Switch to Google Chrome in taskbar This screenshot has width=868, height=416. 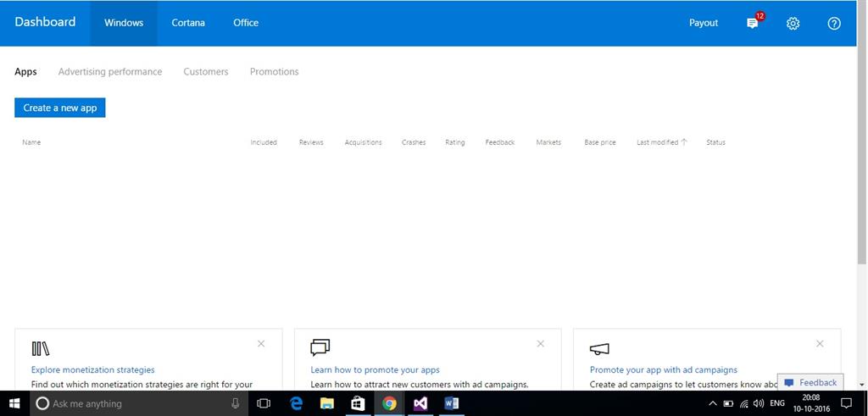389,403
